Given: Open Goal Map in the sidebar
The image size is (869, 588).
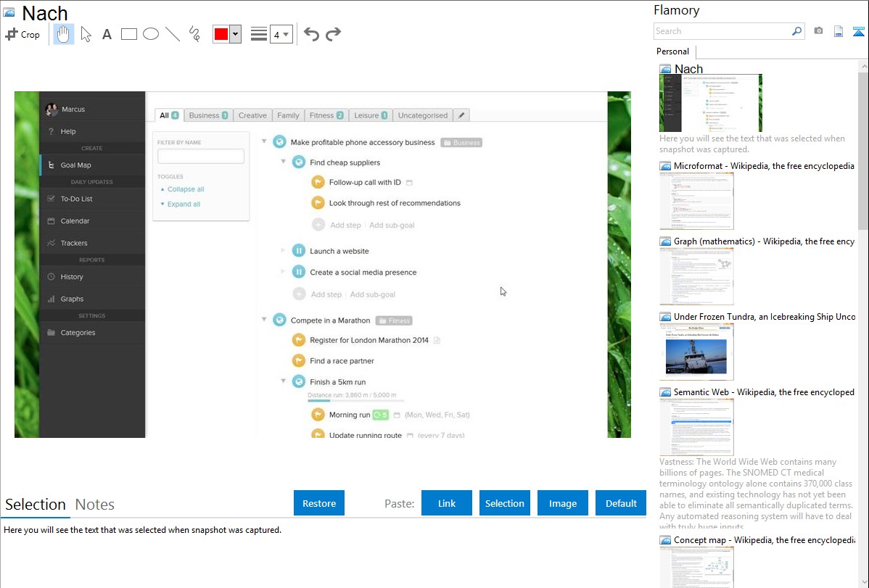Looking at the screenshot, I should click(93, 165).
